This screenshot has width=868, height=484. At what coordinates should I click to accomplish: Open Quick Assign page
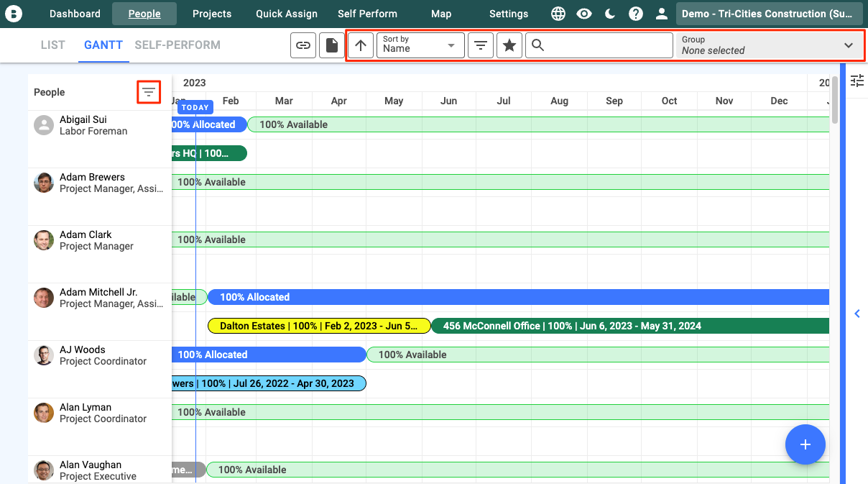(286, 14)
